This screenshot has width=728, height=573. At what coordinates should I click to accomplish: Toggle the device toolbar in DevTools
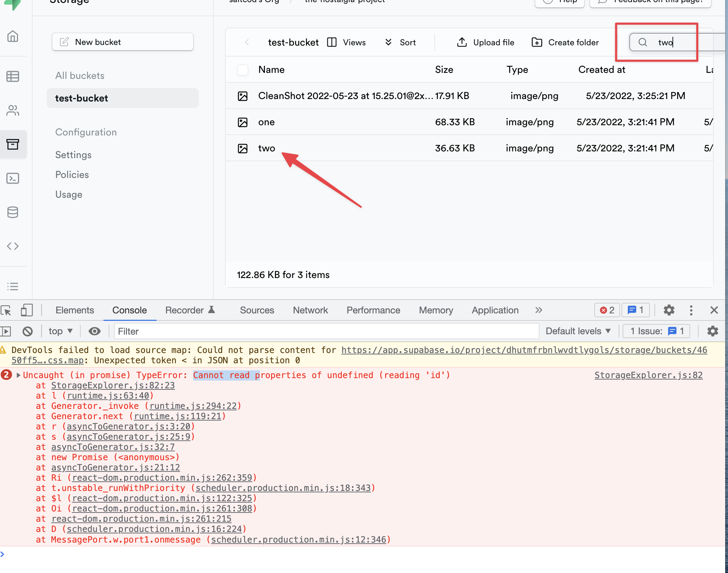coord(27,310)
